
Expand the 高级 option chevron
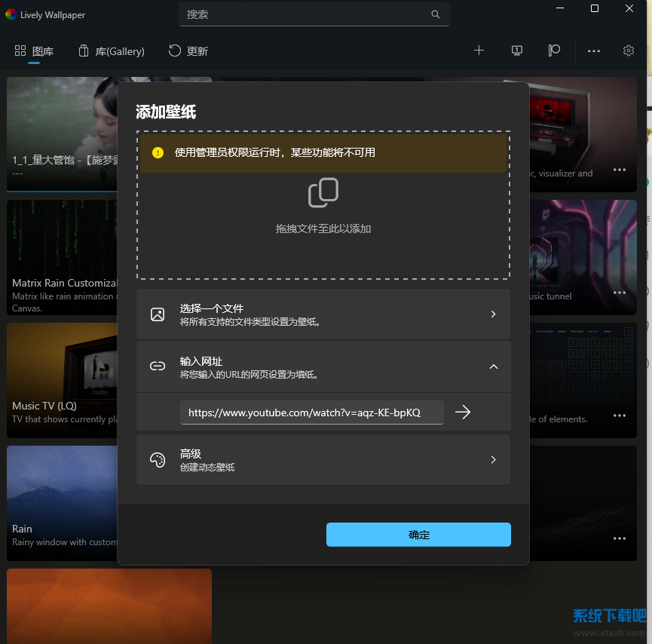click(x=494, y=459)
